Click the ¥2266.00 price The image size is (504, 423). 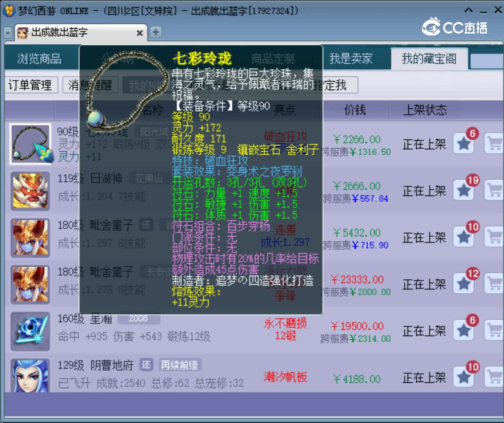[x=357, y=139]
